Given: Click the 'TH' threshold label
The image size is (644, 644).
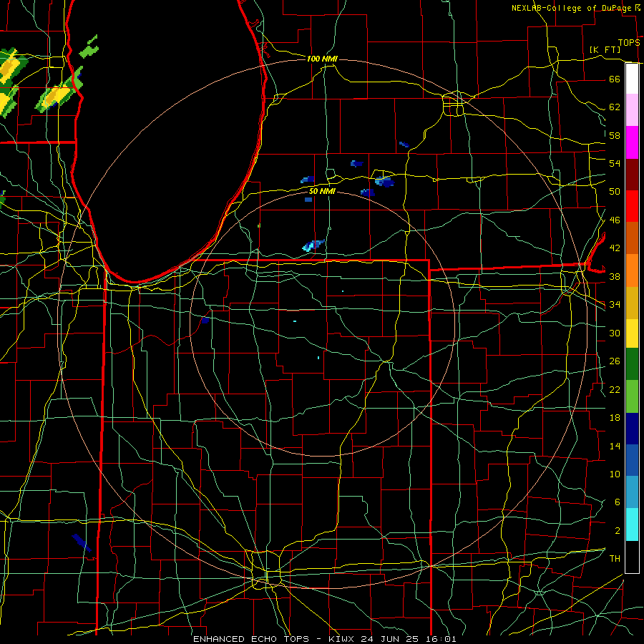Looking at the screenshot, I should pos(615,559).
